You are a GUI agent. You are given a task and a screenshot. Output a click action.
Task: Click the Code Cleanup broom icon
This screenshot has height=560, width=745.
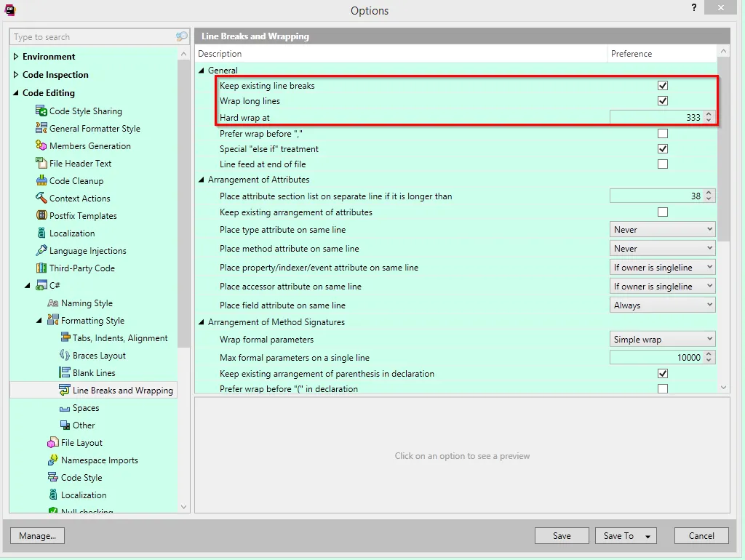coord(41,180)
